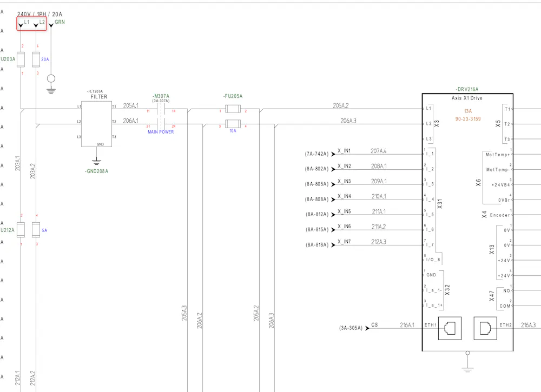The image size is (541, 392).
Task: Click the vertical 205A.3 wire label
Action: pyautogui.click(x=184, y=313)
